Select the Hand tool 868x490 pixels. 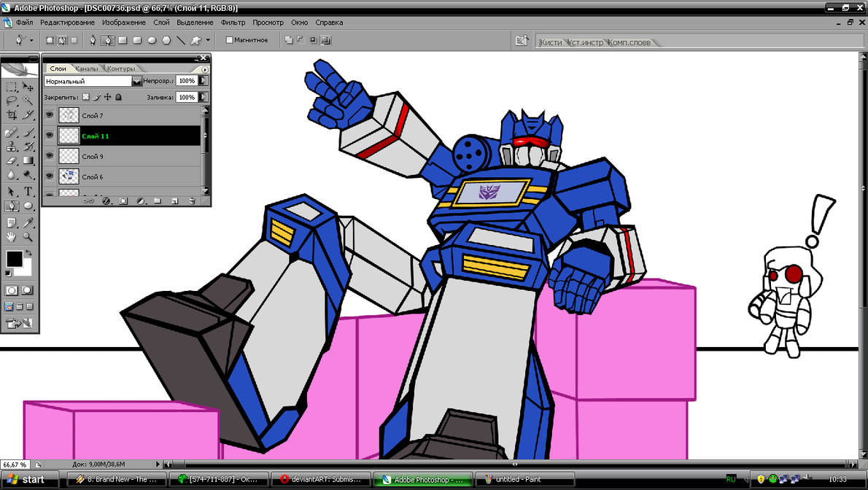[11, 236]
